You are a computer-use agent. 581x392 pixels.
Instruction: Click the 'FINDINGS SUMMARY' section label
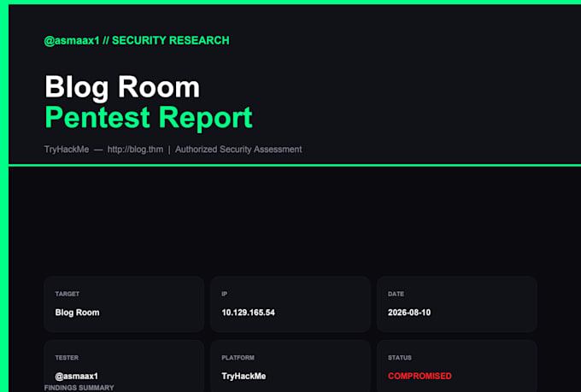pyautogui.click(x=79, y=388)
